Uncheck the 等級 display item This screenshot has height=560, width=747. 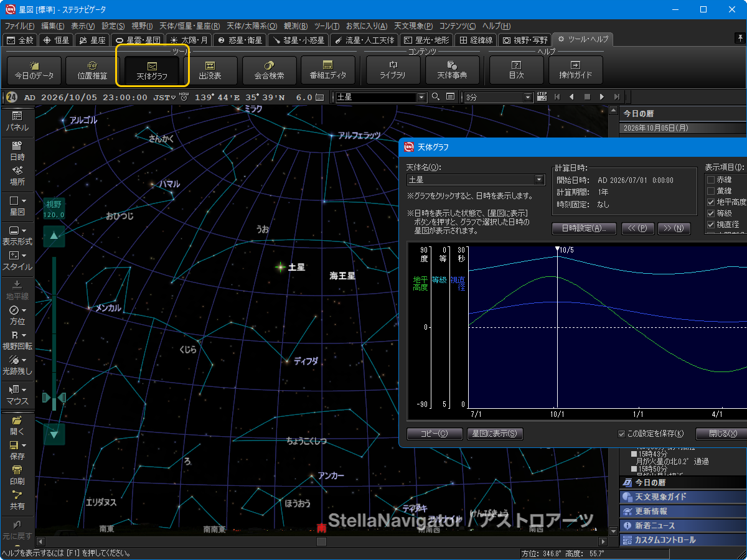point(711,213)
